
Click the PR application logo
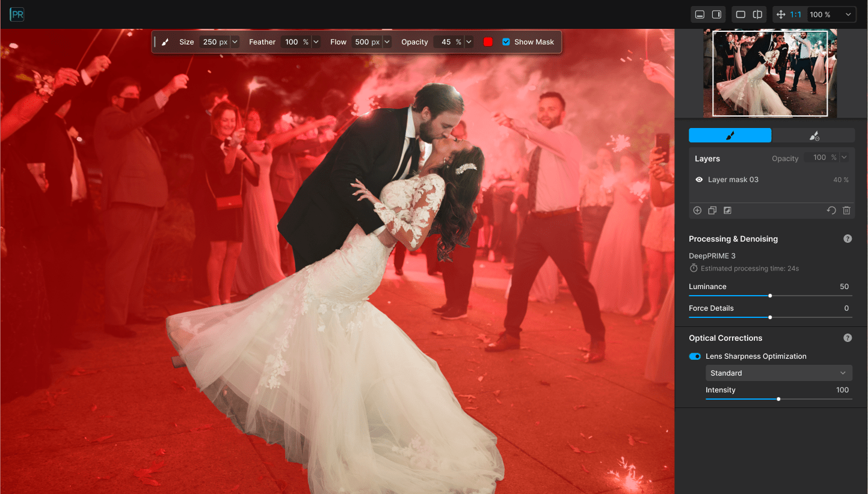tap(17, 14)
